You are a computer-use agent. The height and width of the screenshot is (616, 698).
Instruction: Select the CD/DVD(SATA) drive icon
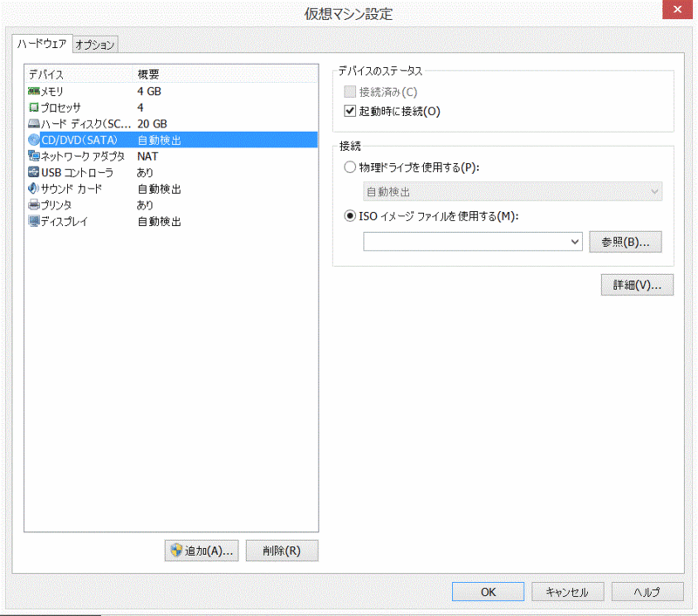click(31, 140)
